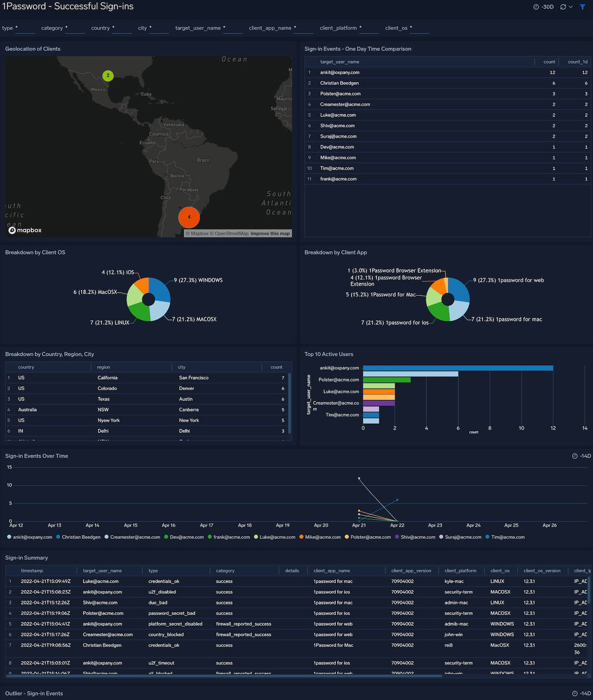Sort Sign-in Summary by client_app_version column
This screenshot has height=700, width=593.
click(x=411, y=571)
